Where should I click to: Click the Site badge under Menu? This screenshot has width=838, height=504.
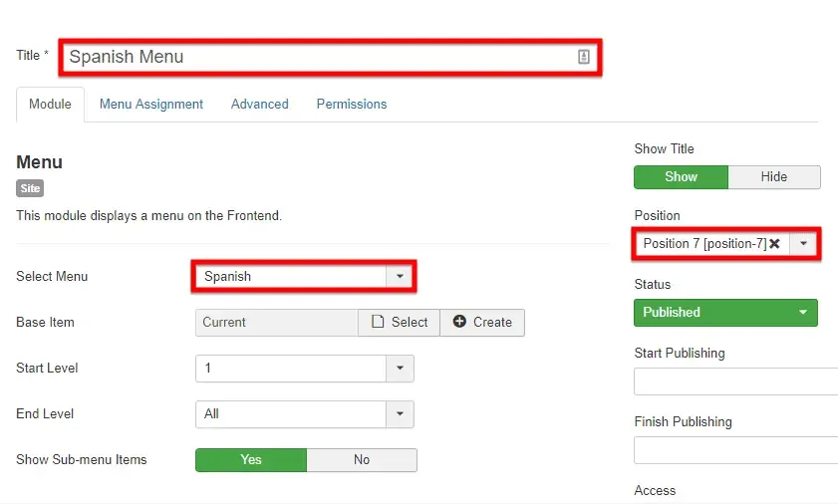click(30, 188)
